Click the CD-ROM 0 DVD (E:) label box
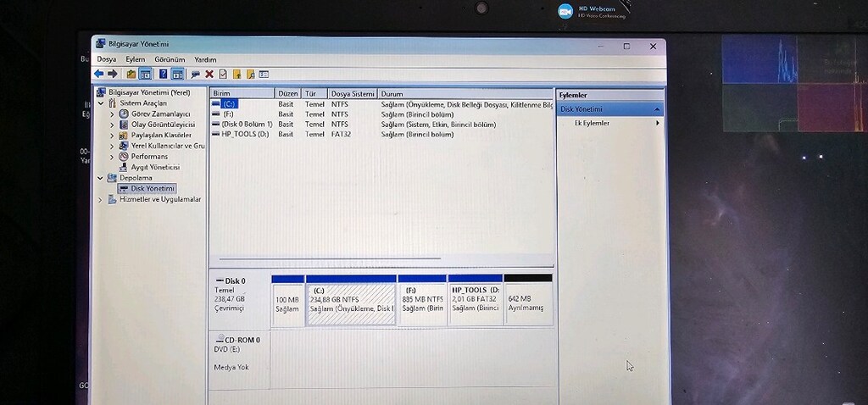This screenshot has height=405, width=868. tap(240, 359)
